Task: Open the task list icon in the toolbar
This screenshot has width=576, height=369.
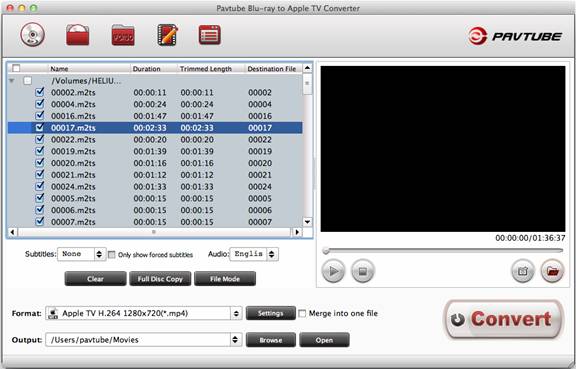Action: point(210,35)
